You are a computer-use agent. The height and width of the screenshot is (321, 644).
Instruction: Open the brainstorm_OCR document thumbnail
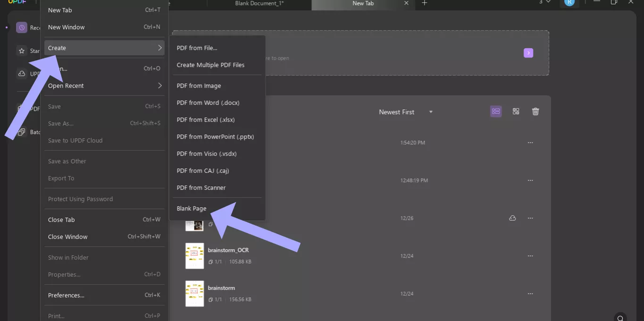tap(194, 256)
